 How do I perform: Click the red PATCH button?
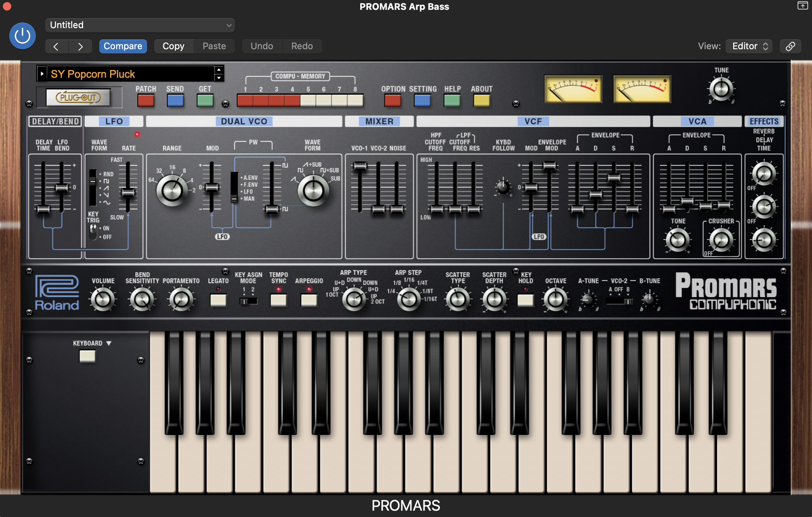[x=146, y=101]
